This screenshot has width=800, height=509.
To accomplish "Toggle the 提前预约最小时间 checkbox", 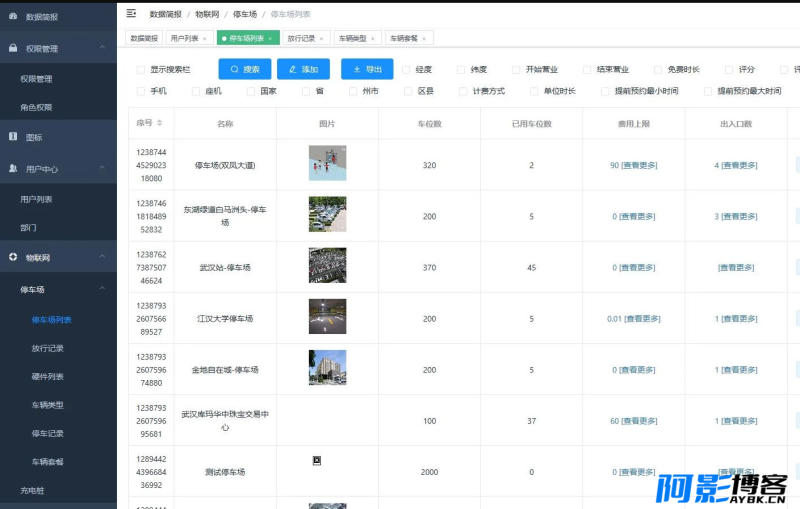I will pyautogui.click(x=605, y=91).
